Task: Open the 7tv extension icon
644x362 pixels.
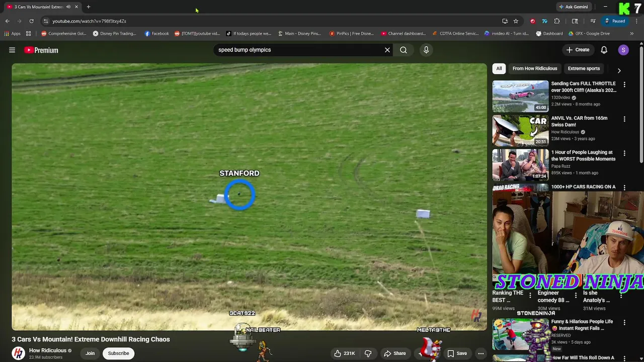Action: click(x=544, y=21)
